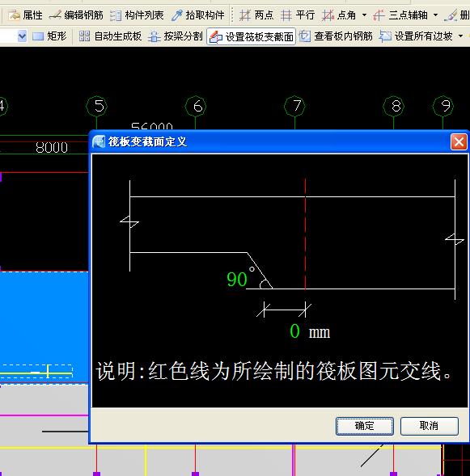Click 自动生成板 auto generate slab
This screenshot has height=476, width=470.
(x=110, y=36)
